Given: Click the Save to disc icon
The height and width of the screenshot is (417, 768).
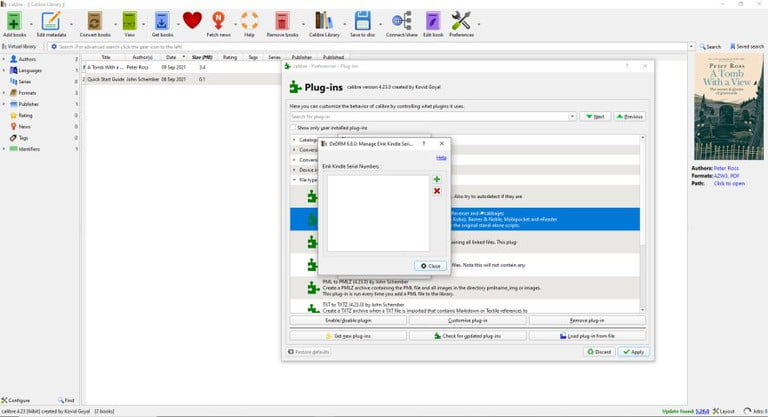Looking at the screenshot, I should pos(362,20).
